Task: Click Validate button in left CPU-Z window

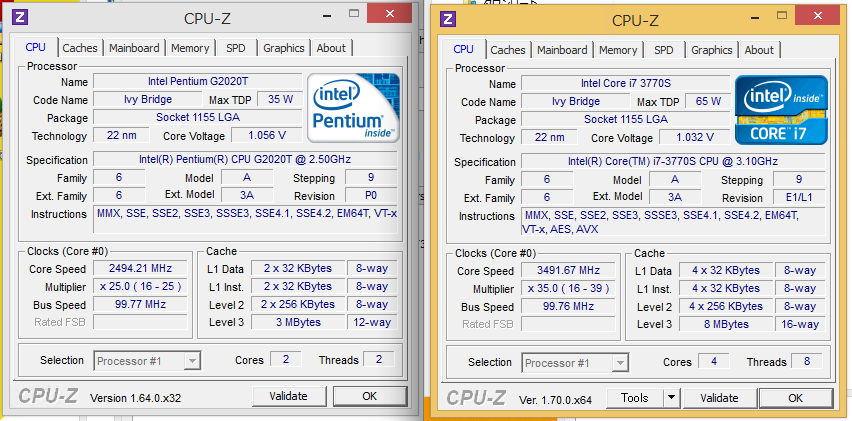Action: coord(289,397)
